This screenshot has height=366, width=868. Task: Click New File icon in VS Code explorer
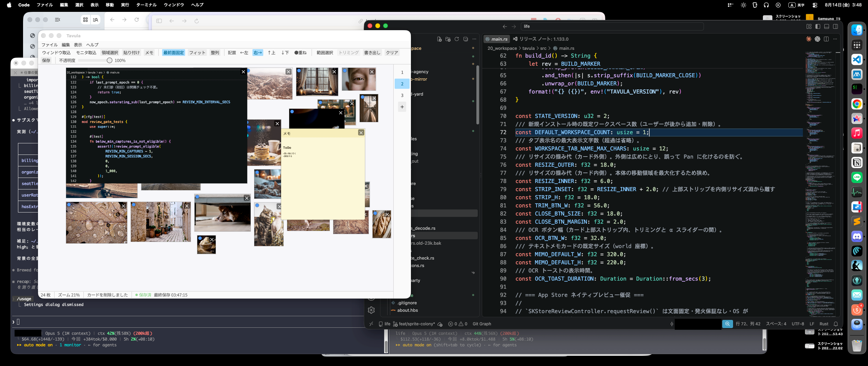pyautogui.click(x=439, y=39)
